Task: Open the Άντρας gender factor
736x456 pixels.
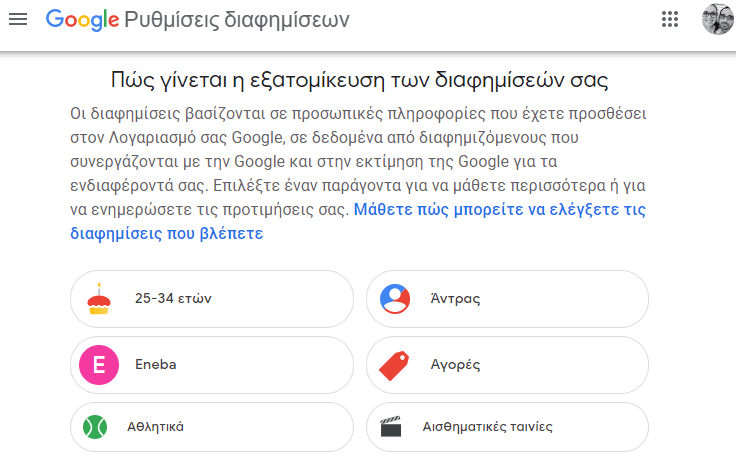Action: click(x=507, y=299)
